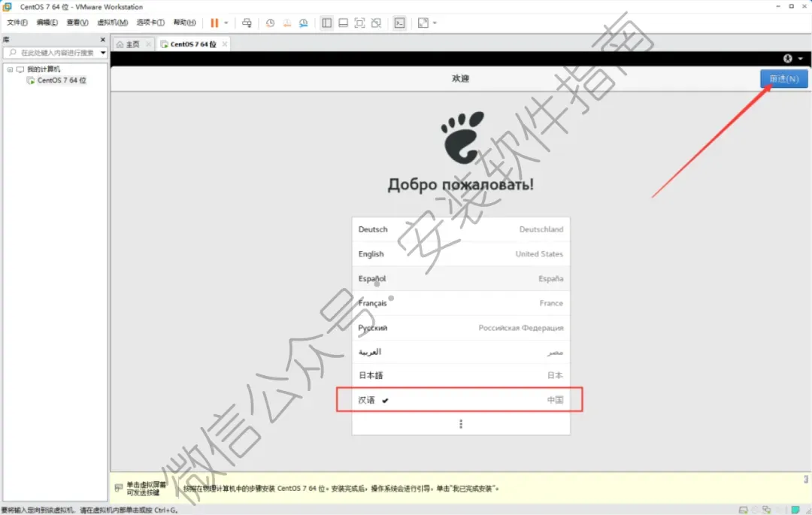Viewport: 812px width, 515px height.
Task: Close the CentOS 7 64 位 tab
Action: 224,44
